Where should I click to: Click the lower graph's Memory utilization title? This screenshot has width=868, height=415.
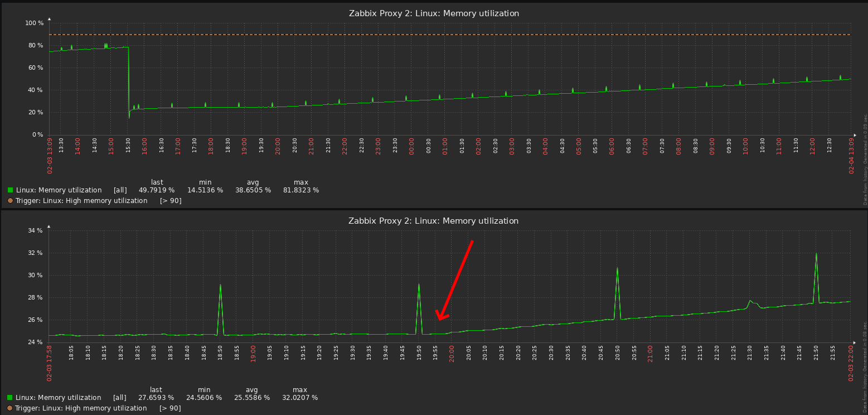click(x=433, y=221)
